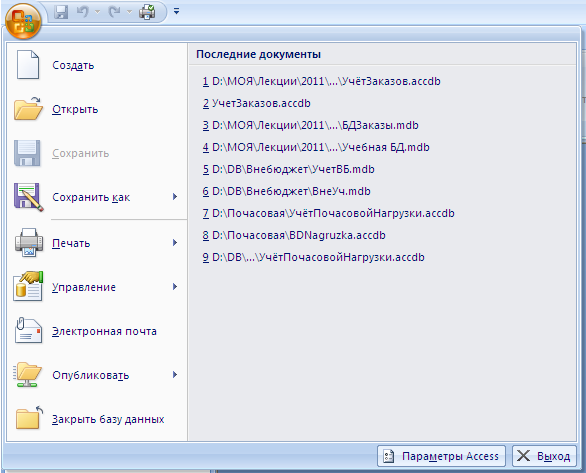Expand the Опубликовать submenu arrow
586x473 pixels.
[175, 375]
